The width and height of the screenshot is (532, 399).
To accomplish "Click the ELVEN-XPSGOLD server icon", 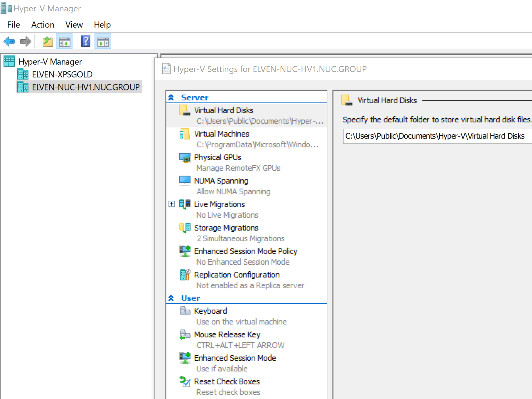I will click(23, 74).
